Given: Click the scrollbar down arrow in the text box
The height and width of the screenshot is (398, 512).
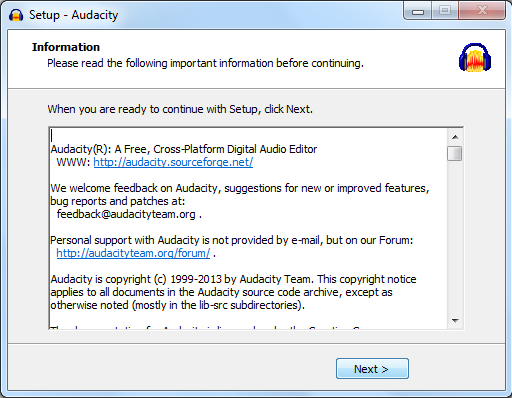Looking at the screenshot, I should coord(455,321).
